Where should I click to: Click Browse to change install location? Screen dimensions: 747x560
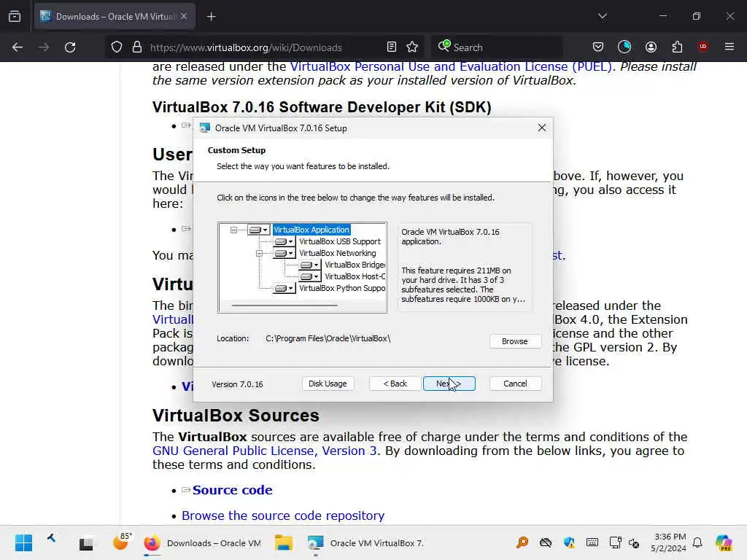point(514,341)
